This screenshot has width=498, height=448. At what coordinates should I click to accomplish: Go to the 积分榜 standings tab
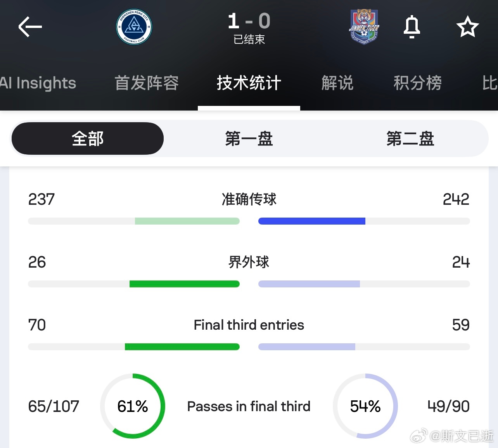[x=418, y=83]
